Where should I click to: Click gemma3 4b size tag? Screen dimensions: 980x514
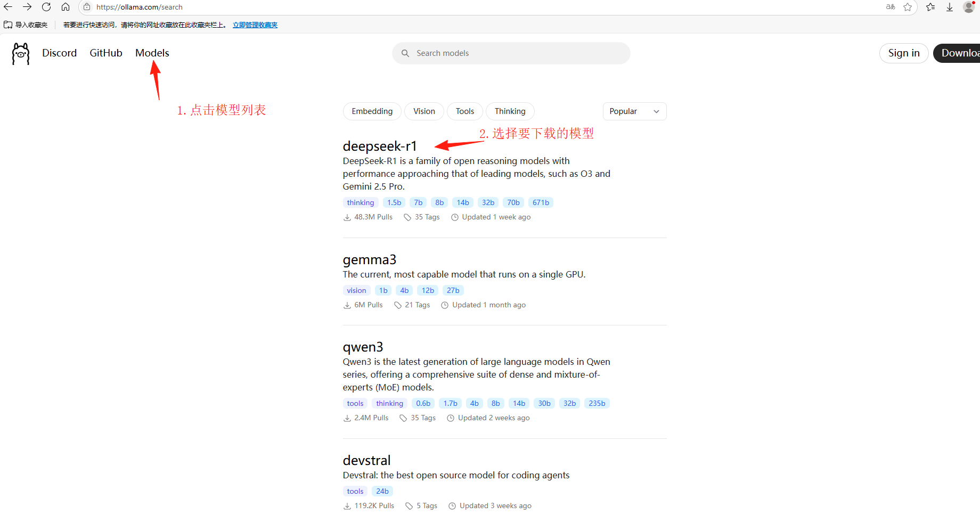tap(405, 290)
